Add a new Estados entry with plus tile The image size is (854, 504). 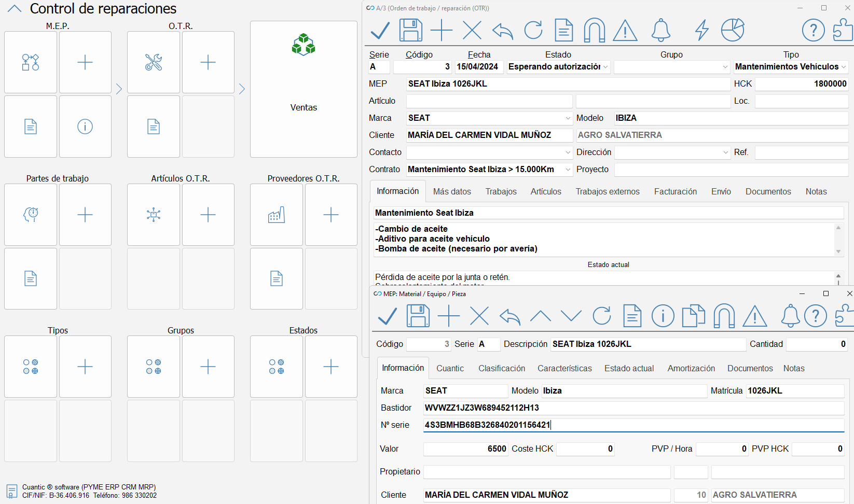pos(331,367)
